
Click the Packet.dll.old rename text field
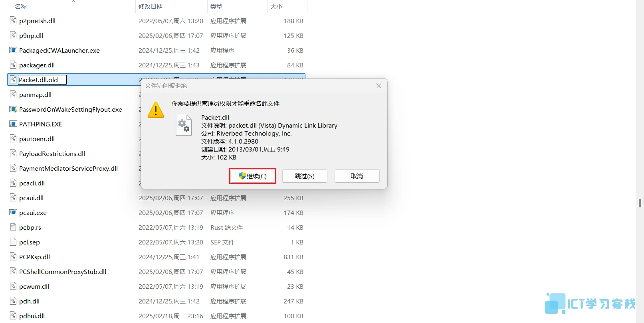[42, 80]
